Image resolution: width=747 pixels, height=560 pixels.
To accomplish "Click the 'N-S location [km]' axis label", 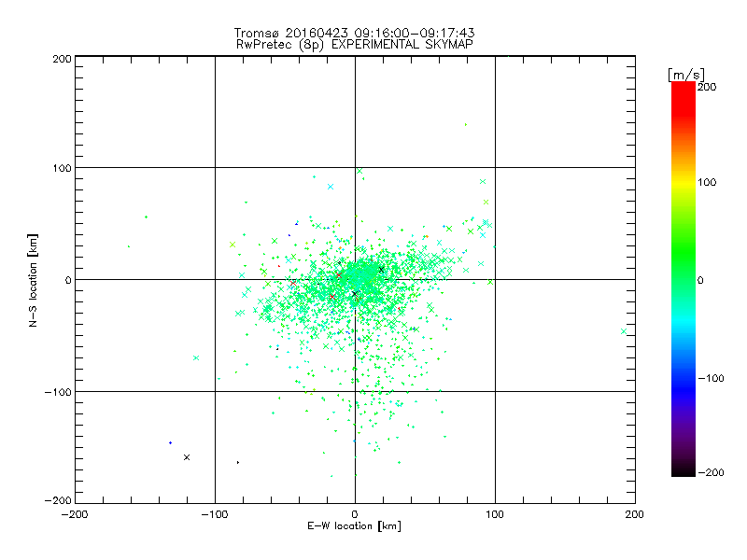I will click(x=33, y=280).
